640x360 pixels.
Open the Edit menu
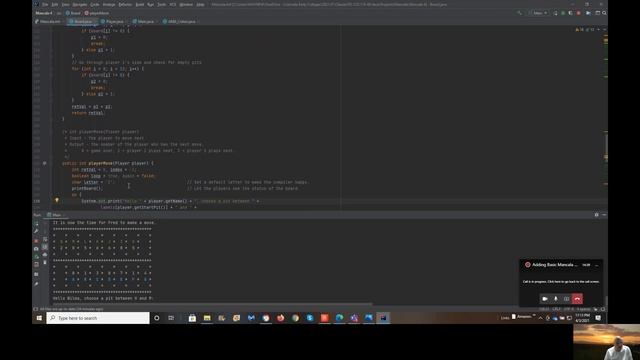(x=55, y=4)
